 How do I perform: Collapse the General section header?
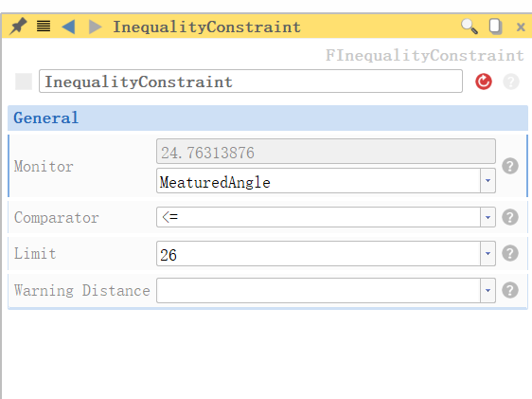(x=268, y=118)
